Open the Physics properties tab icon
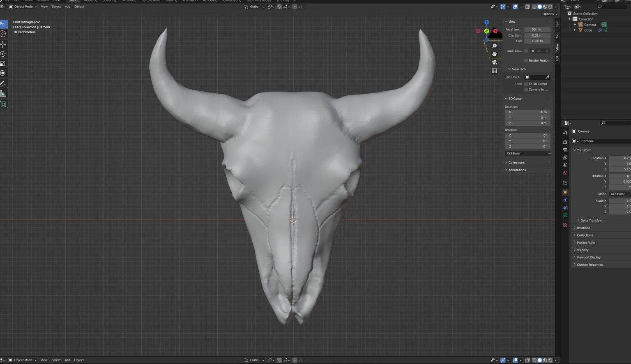This screenshot has width=631, height=364. click(x=565, y=200)
